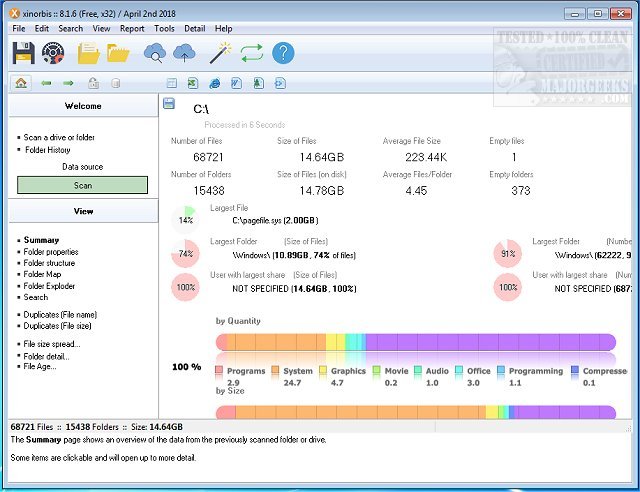The image size is (640, 492).
Task: Click the table report export icon
Action: pyautogui.click(x=172, y=83)
